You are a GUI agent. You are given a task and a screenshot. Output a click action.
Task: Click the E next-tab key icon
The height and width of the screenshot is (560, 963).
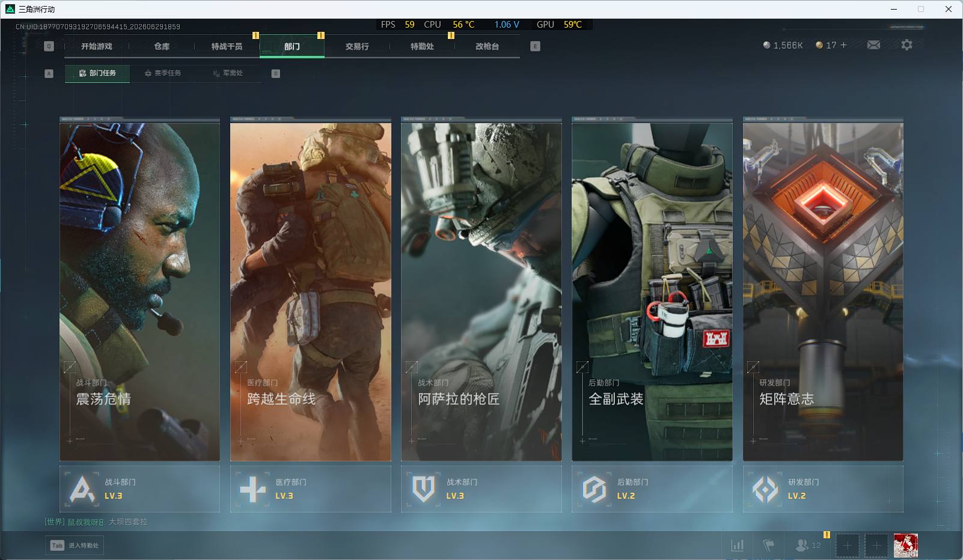(x=535, y=46)
